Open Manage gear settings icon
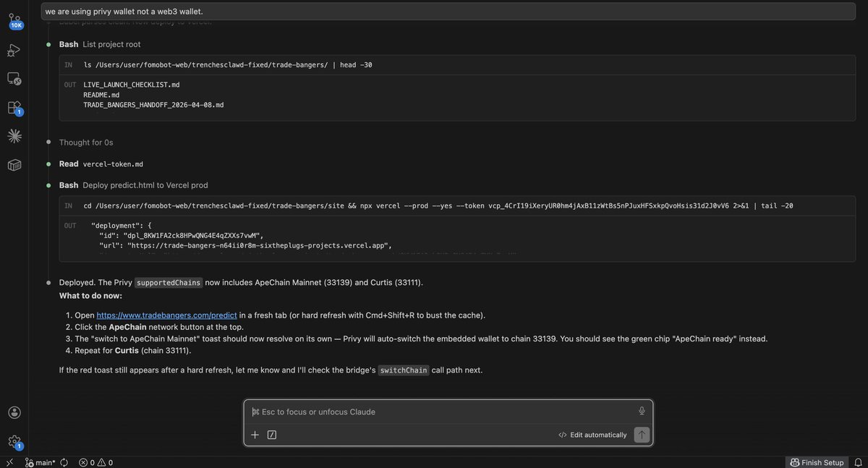 [14, 441]
